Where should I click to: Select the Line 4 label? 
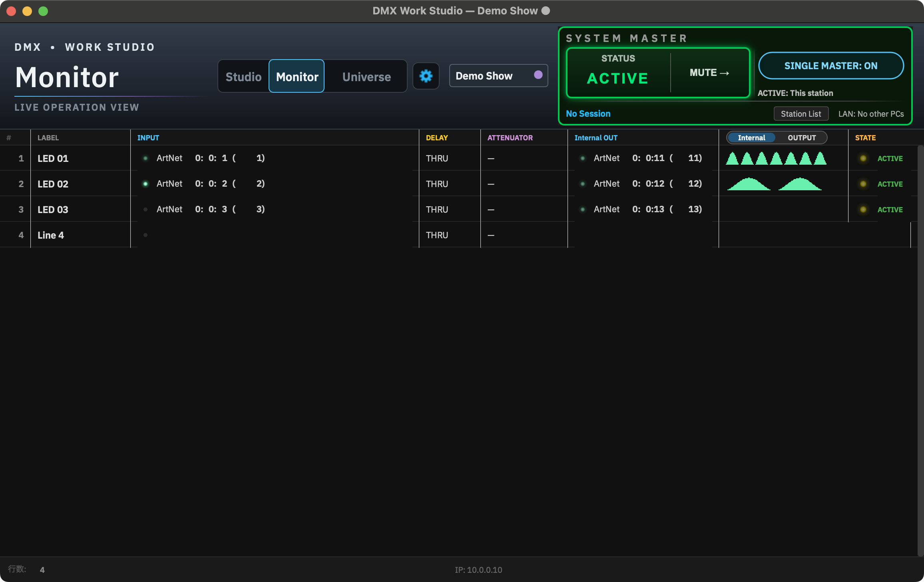coord(51,235)
